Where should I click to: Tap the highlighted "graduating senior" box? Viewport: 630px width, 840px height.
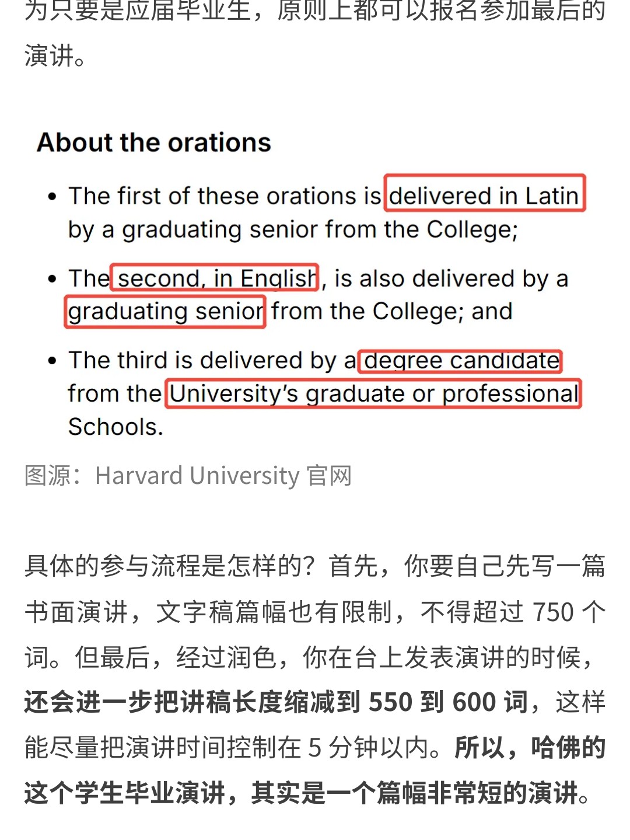pyautogui.click(x=165, y=312)
